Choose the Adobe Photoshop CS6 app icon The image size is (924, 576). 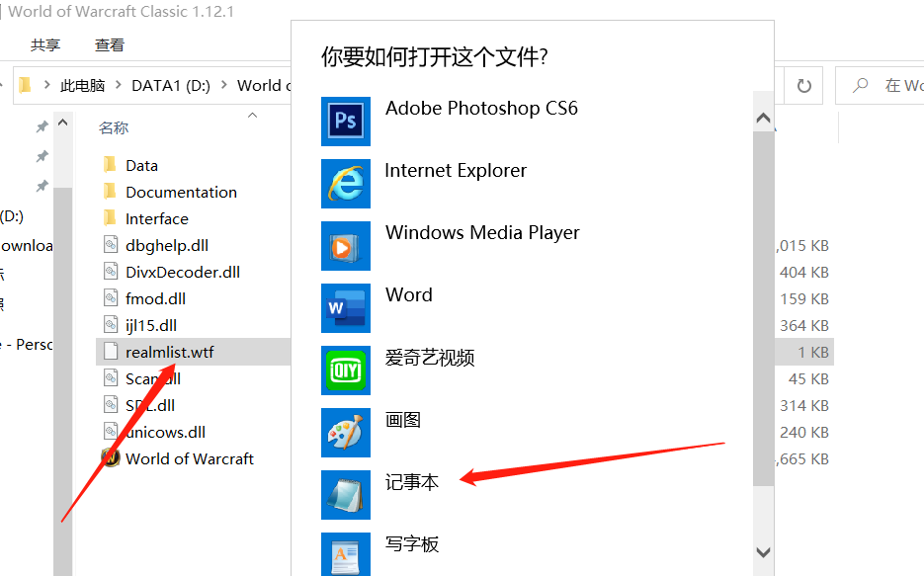345,122
